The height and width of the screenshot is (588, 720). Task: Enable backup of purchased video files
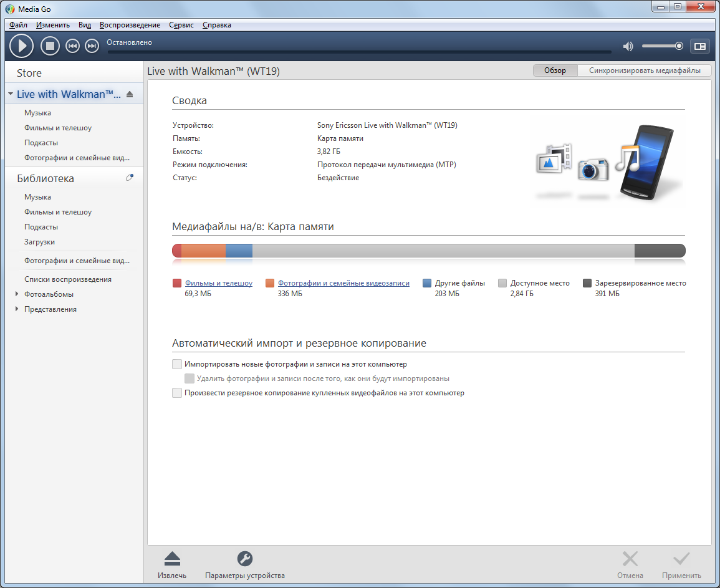click(177, 393)
